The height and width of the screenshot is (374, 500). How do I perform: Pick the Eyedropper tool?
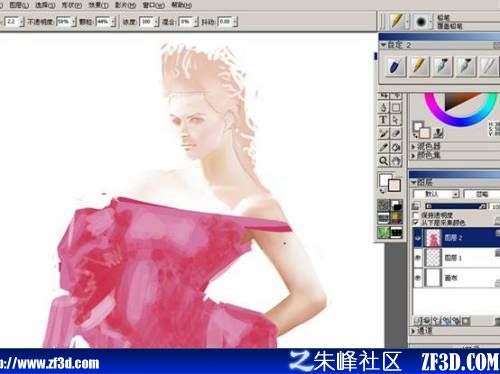(383, 147)
